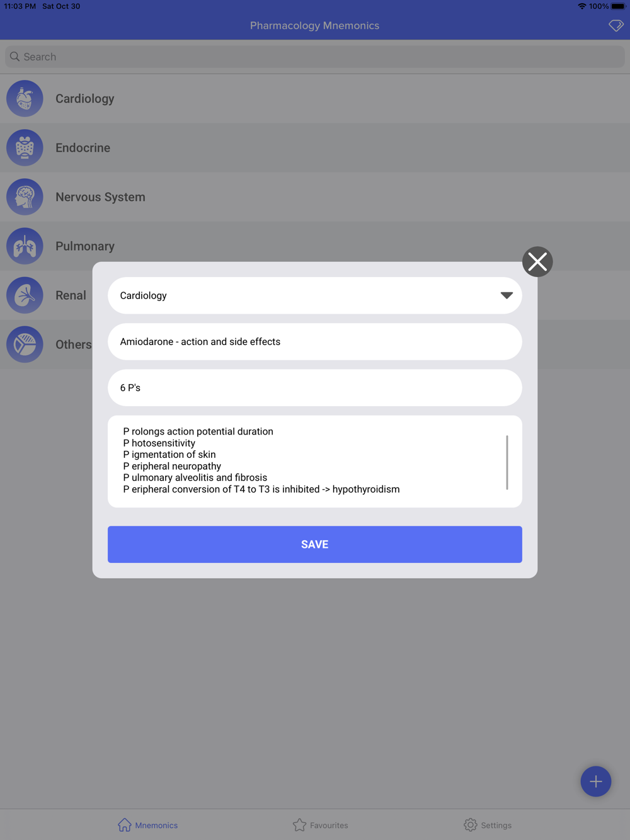Tap the diamond premium icon
This screenshot has height=840, width=630.
pyautogui.click(x=616, y=25)
